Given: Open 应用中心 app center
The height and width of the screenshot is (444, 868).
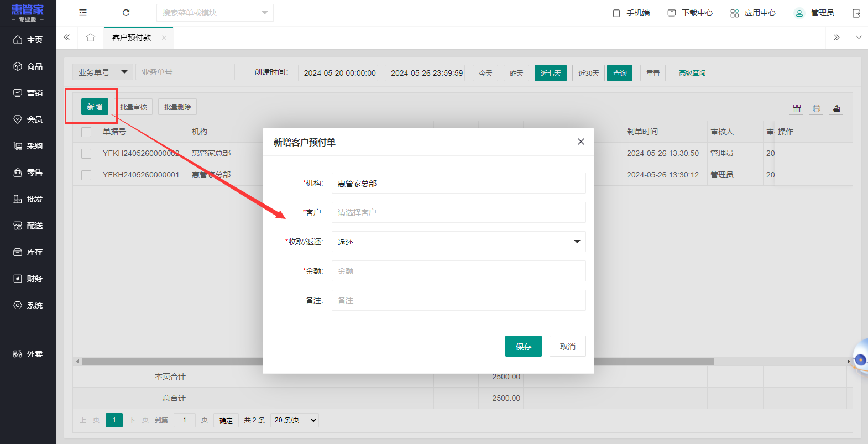Looking at the screenshot, I should pyautogui.click(x=753, y=13).
